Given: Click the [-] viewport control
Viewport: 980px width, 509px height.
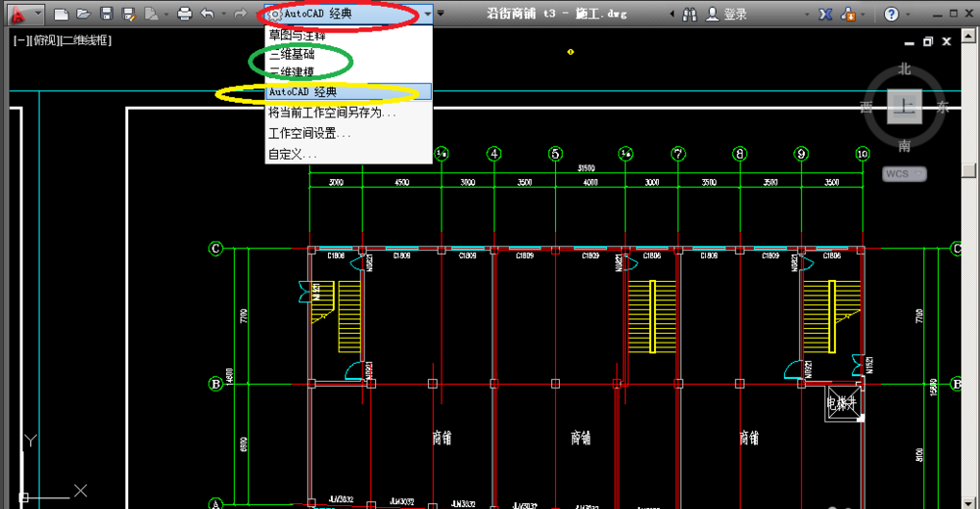Looking at the screenshot, I should click(x=20, y=40).
